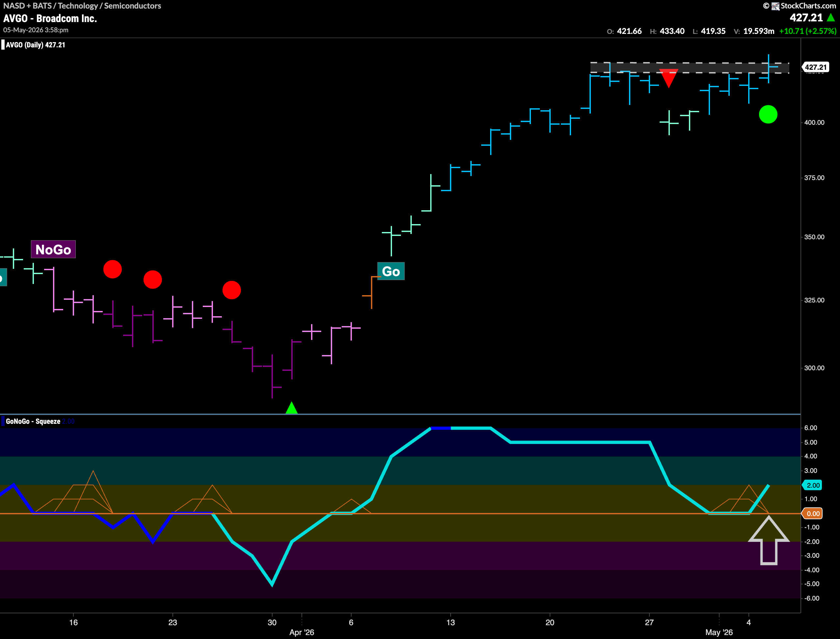Click the orange 0.00 zero line value tag

813,514
